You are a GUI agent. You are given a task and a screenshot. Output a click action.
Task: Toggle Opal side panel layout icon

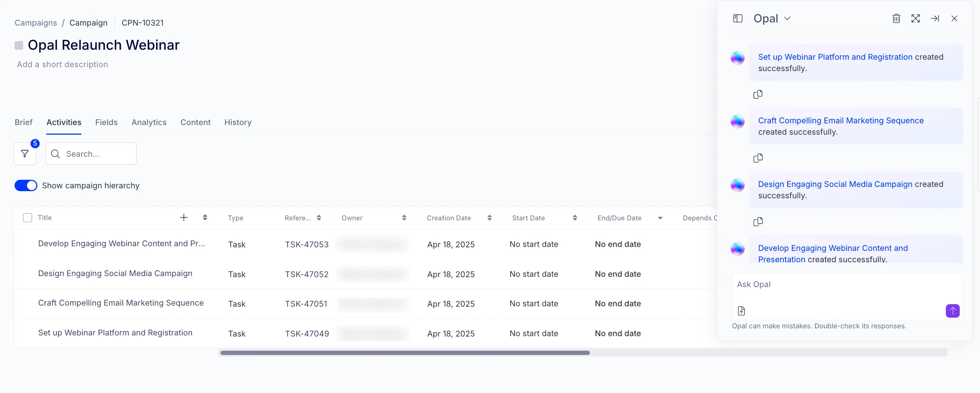[737, 18]
